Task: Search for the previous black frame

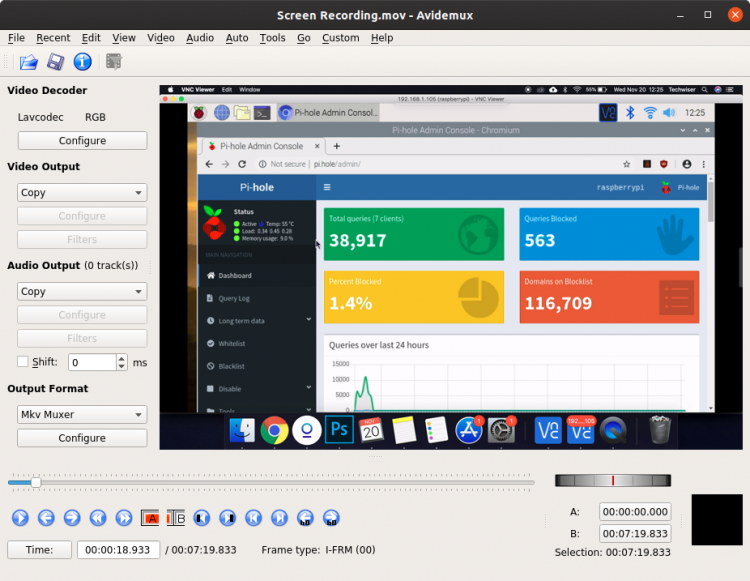Action: [x=202, y=518]
